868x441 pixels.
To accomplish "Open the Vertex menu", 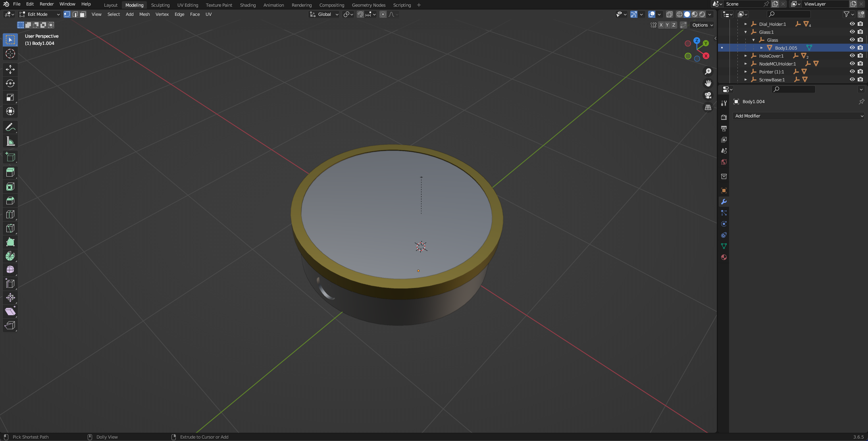I will click(162, 14).
